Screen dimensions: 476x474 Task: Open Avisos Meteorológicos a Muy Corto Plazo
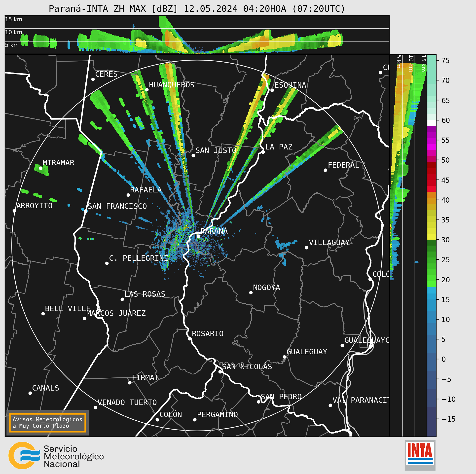(47, 423)
